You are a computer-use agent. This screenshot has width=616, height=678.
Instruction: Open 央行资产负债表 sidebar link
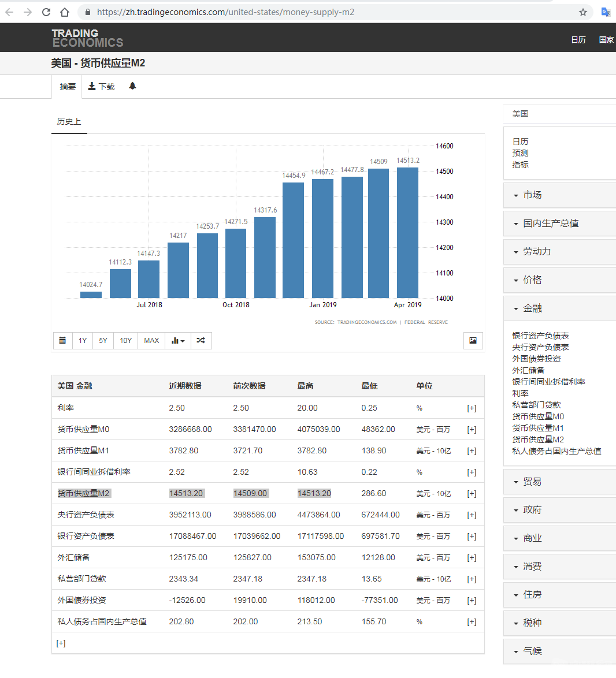pyautogui.click(x=540, y=347)
